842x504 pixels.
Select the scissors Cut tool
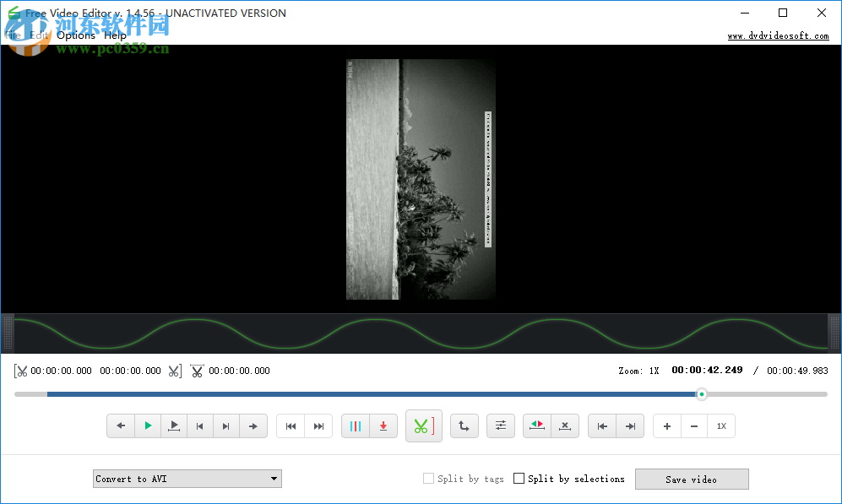coord(423,425)
